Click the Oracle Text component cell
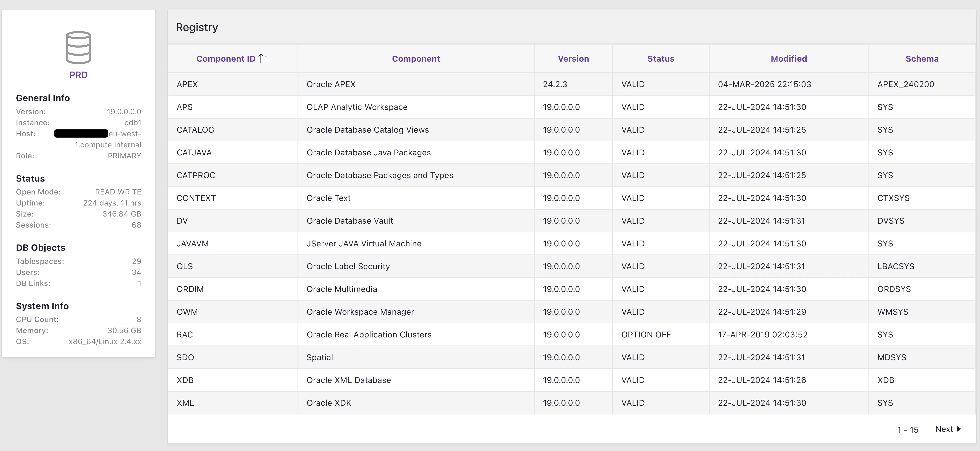The image size is (980, 451). [416, 198]
